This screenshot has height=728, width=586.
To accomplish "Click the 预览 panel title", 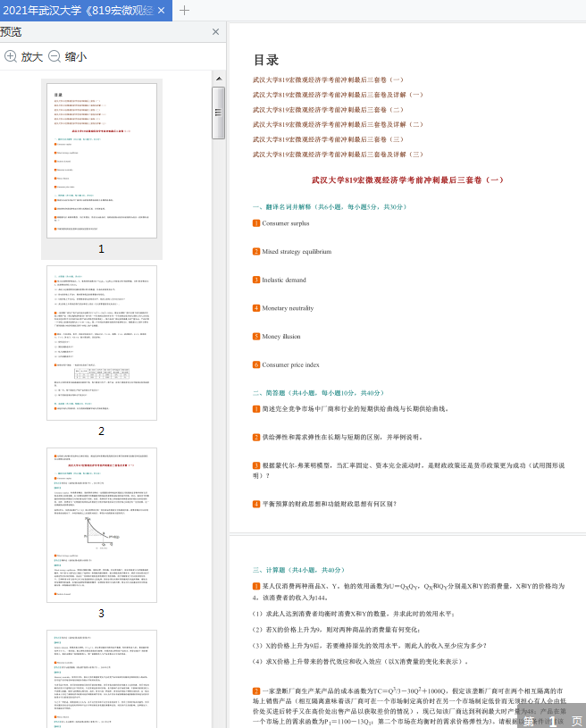I will click(11, 31).
